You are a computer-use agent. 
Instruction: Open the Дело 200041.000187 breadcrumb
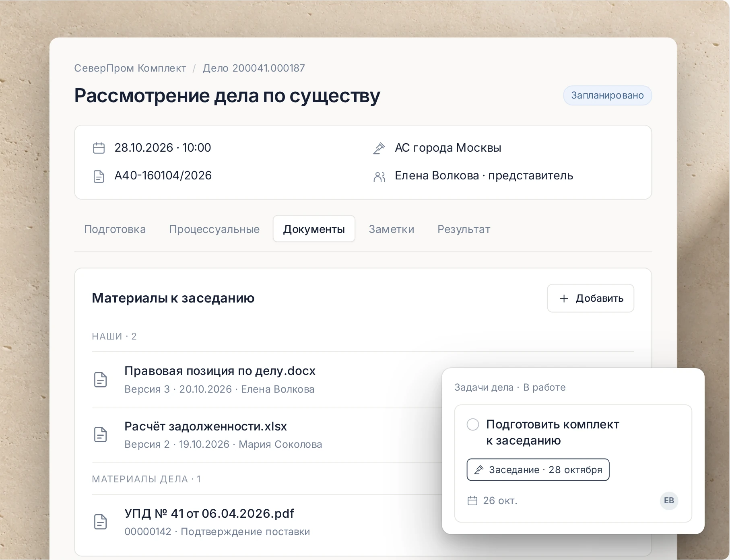(x=254, y=68)
